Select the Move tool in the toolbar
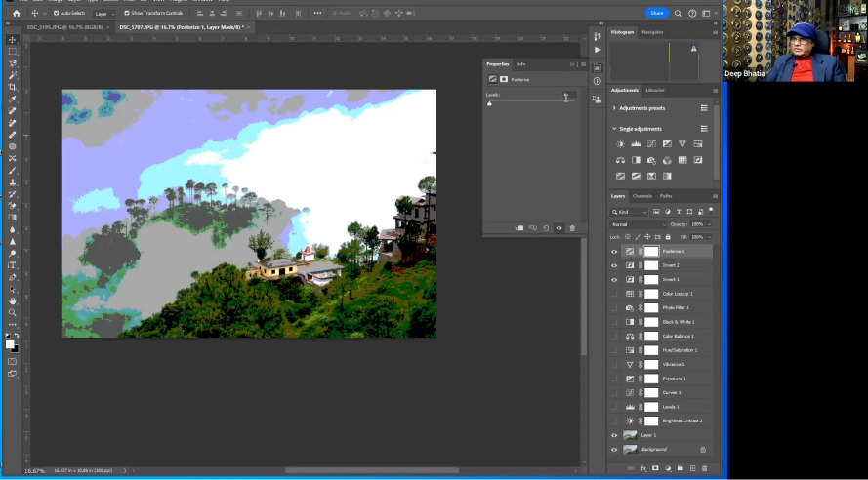 click(12, 40)
